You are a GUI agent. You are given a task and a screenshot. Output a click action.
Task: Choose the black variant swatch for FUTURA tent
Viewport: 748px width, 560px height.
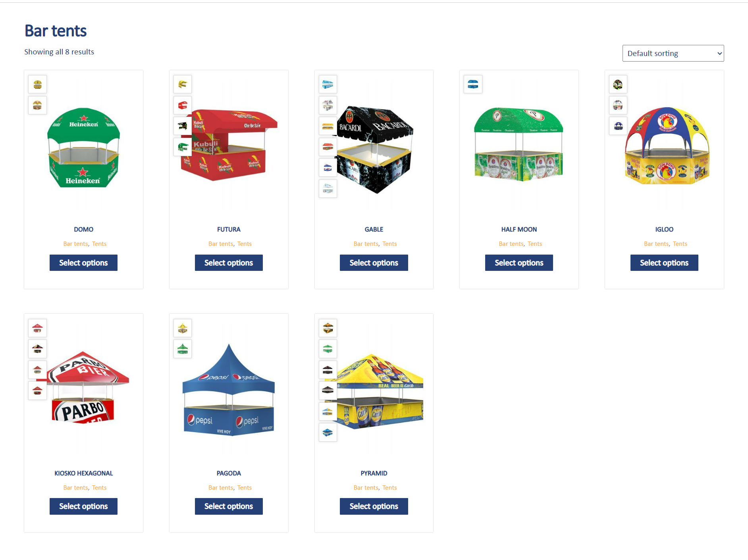coord(183,126)
